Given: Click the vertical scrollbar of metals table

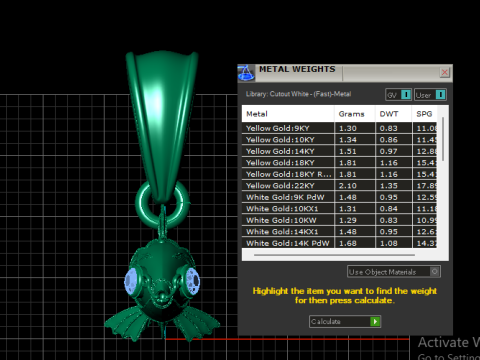Looking at the screenshot, I should [x=443, y=139].
